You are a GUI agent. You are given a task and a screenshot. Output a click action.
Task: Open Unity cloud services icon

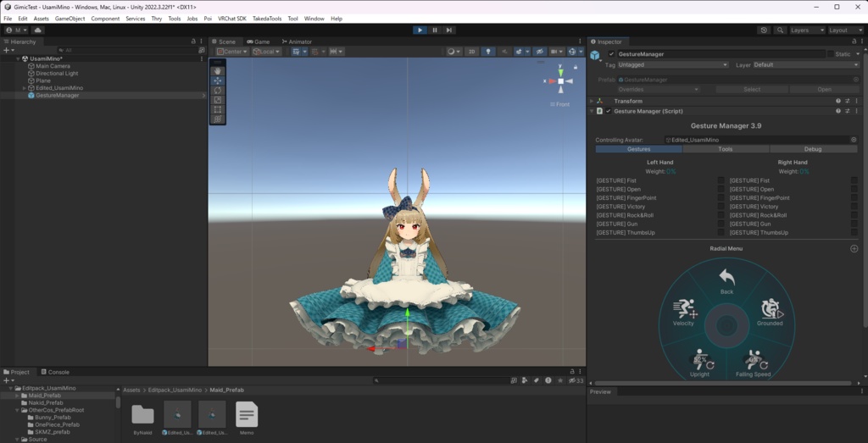coord(37,30)
